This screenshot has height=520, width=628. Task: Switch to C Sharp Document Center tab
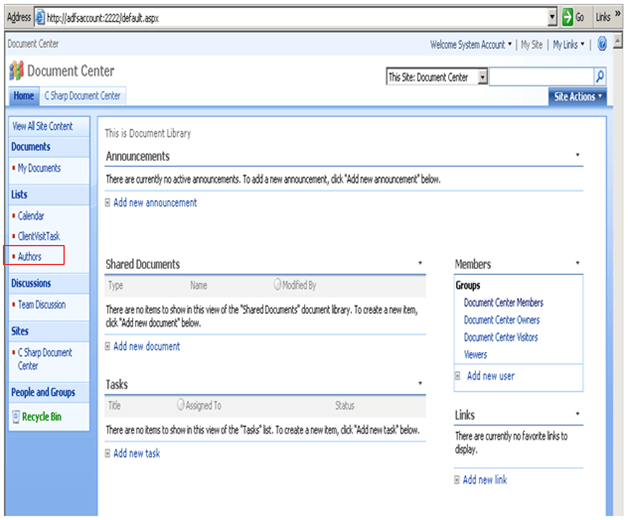tap(83, 96)
